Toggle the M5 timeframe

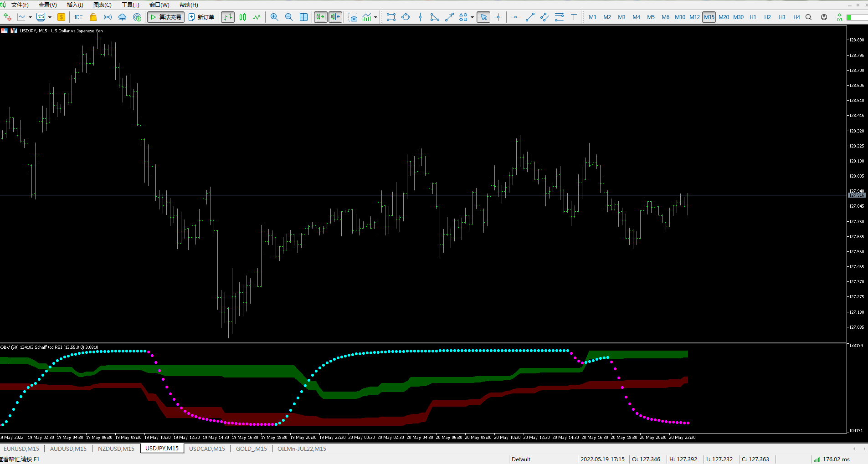(x=651, y=17)
